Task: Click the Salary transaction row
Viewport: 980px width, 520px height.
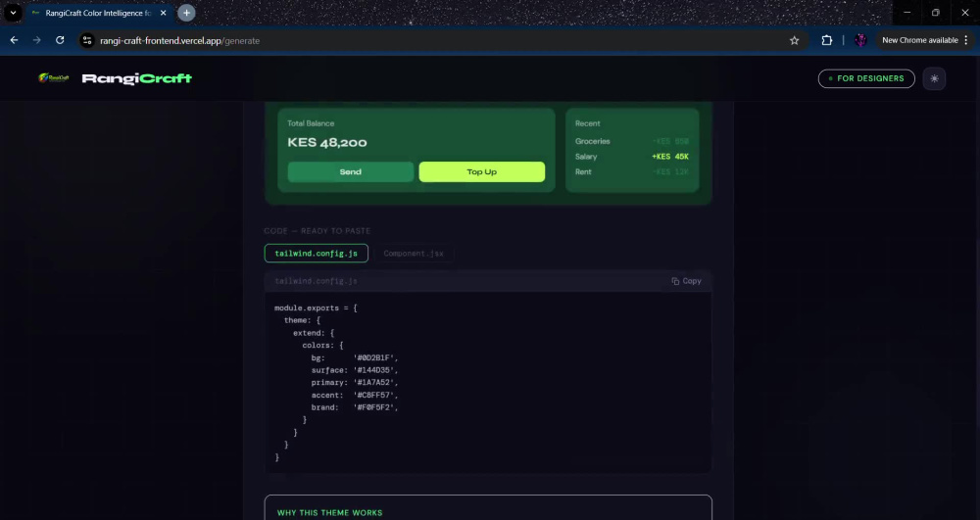Action: pyautogui.click(x=632, y=157)
